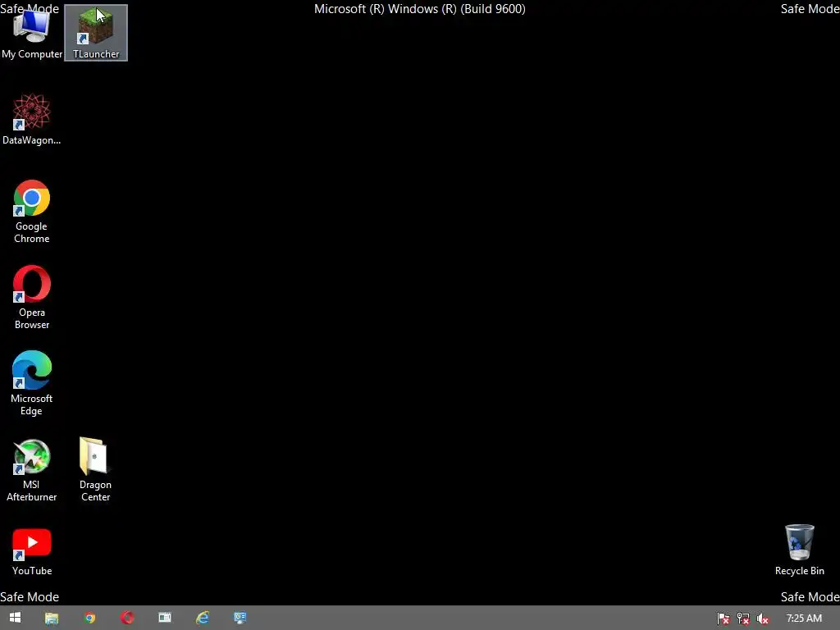Select the TLauncher Minecraft shortcut
Image resolution: width=840 pixels, height=630 pixels.
click(96, 33)
